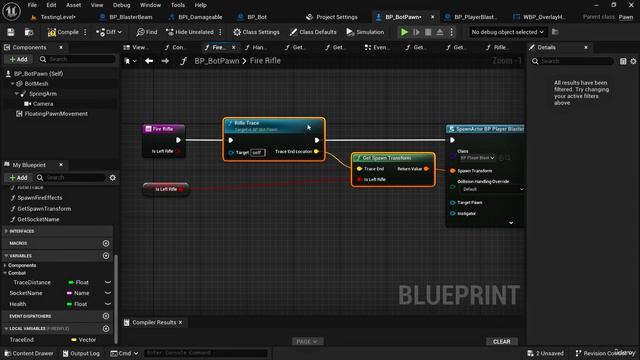Toggle Hide Unrelated nodes
This screenshot has height=360, width=640.
(x=190, y=32)
